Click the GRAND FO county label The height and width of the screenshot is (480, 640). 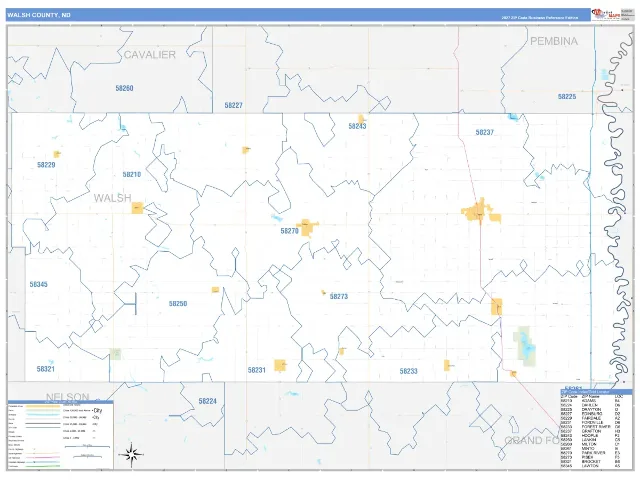coord(532,440)
